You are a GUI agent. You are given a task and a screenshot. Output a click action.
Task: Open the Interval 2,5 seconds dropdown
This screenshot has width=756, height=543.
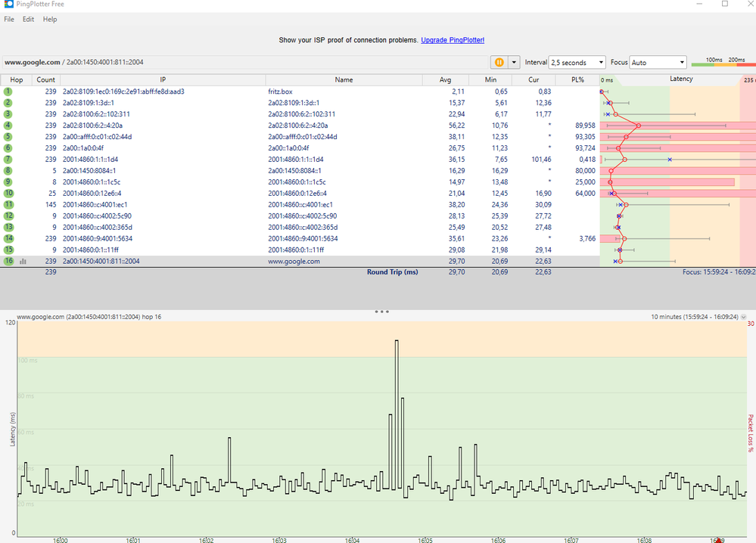(x=577, y=62)
